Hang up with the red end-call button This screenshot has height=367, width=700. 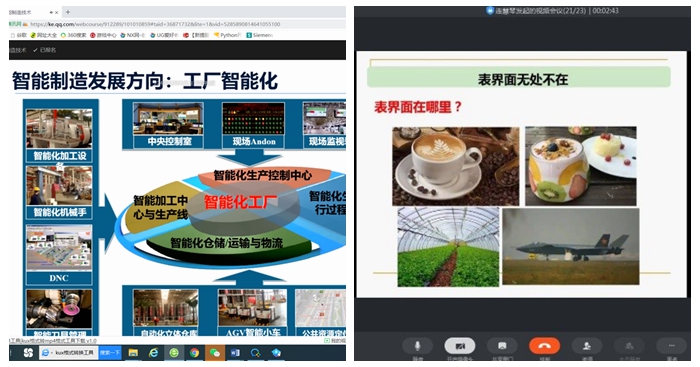pos(544,346)
